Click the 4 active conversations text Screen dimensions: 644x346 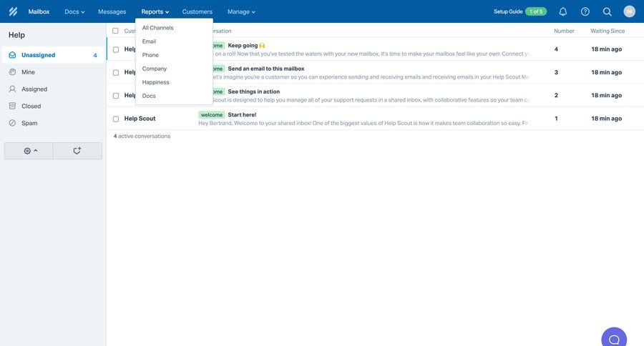(142, 136)
